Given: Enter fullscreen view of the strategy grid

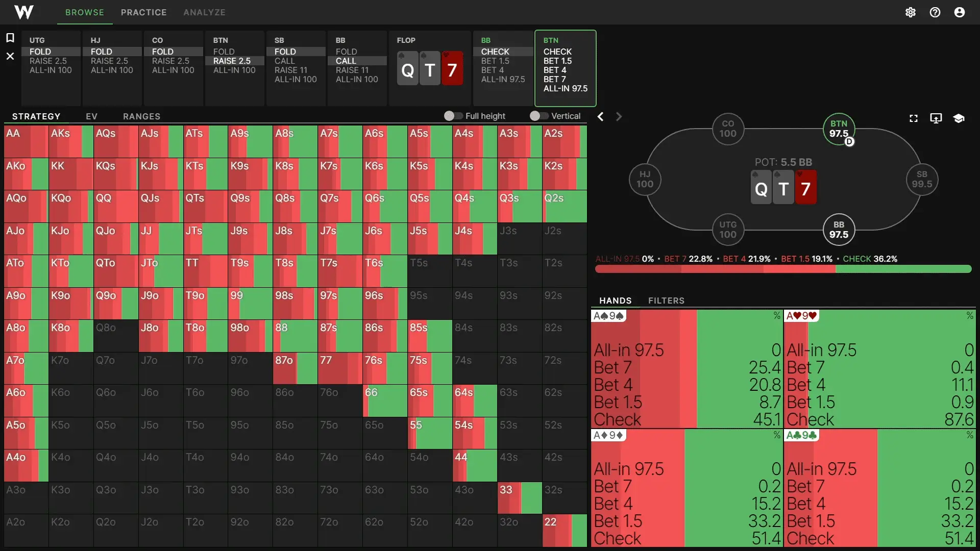Looking at the screenshot, I should (x=913, y=118).
